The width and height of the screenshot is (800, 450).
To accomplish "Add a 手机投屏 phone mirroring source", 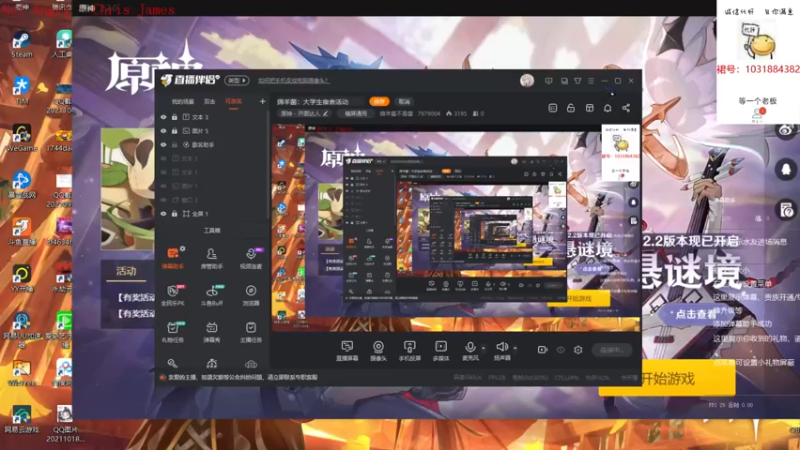I will (x=409, y=351).
